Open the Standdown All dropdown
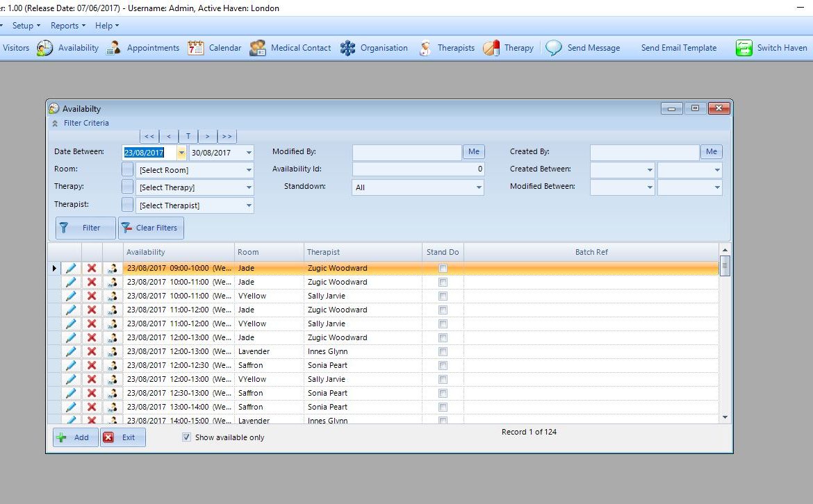 click(479, 187)
